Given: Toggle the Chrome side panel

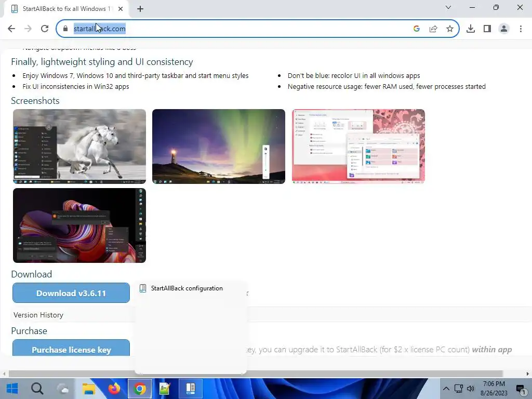Looking at the screenshot, I should (x=487, y=29).
